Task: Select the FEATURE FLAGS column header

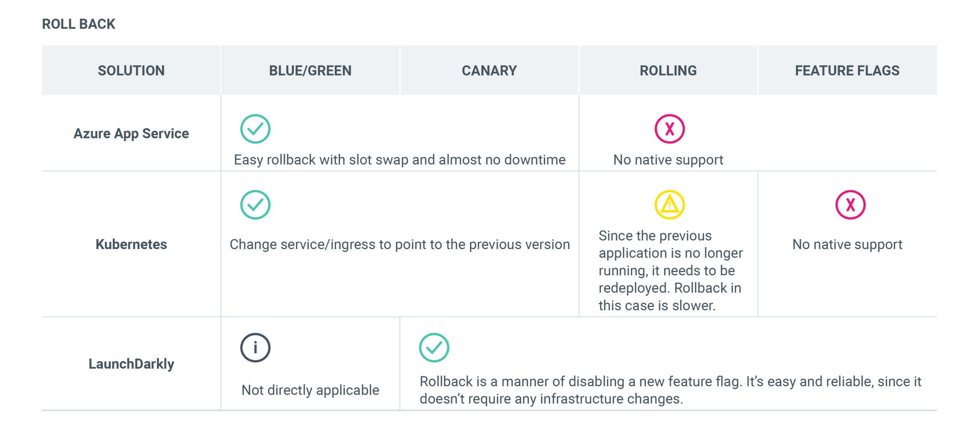Action: point(847,70)
